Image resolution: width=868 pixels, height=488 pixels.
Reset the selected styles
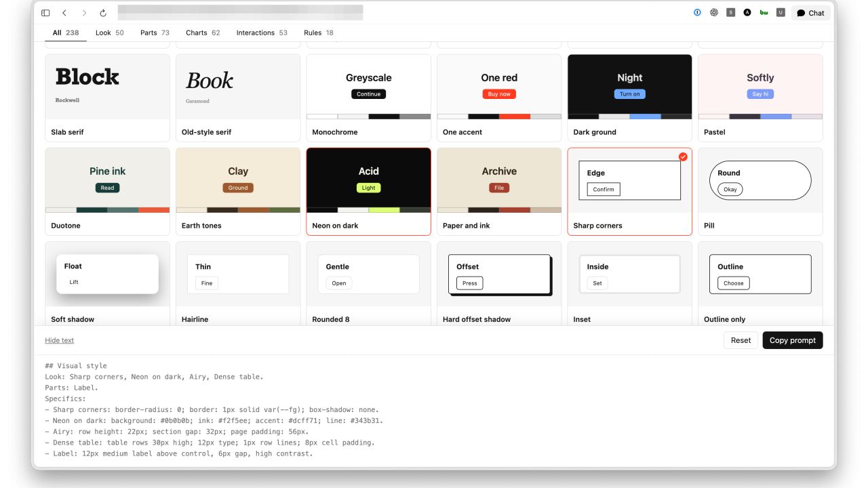[741, 340]
